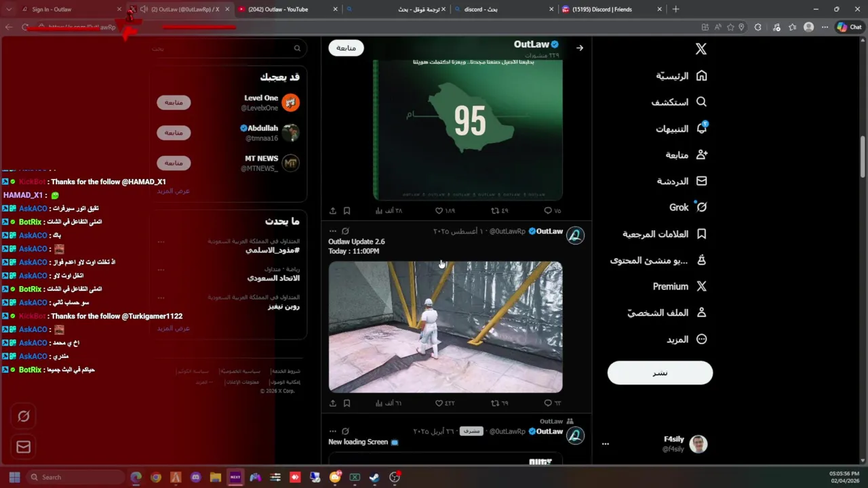Click Grok icon on Outlaw Update 2.6 post
The height and width of the screenshot is (488, 868).
[x=345, y=231]
